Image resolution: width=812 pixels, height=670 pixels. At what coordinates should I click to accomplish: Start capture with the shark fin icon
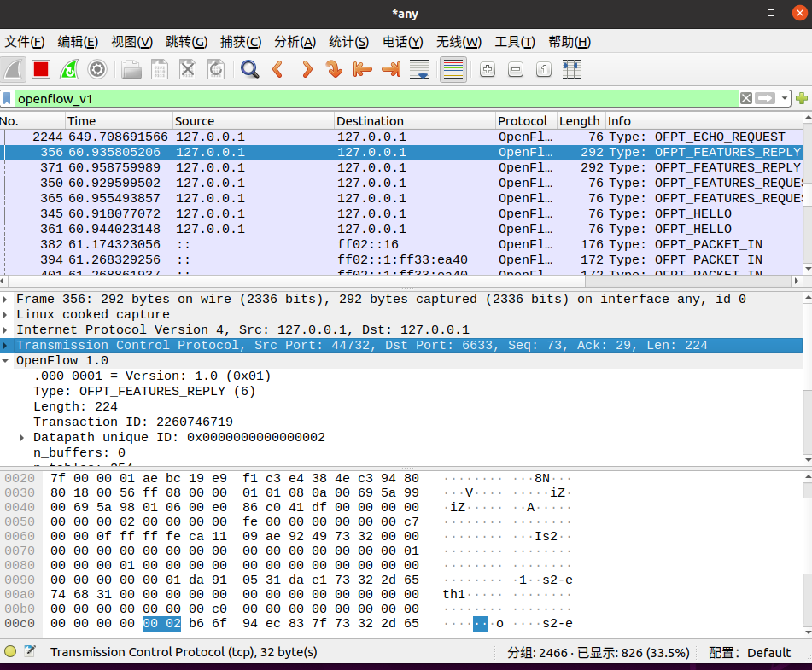pos(14,69)
